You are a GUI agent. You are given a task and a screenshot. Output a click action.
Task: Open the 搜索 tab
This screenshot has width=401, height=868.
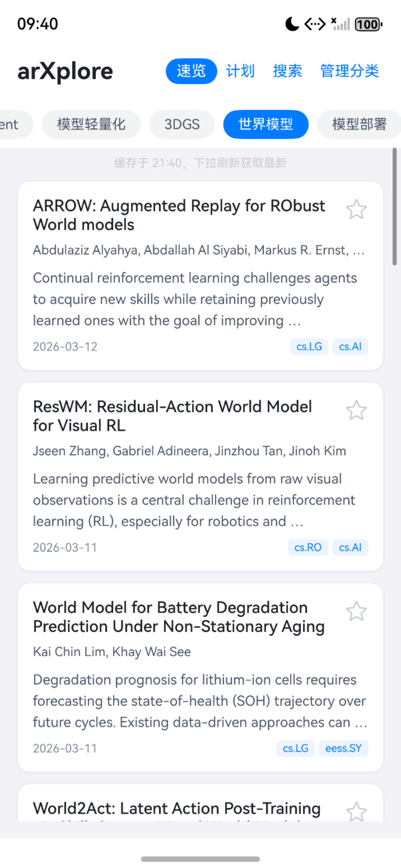(287, 71)
